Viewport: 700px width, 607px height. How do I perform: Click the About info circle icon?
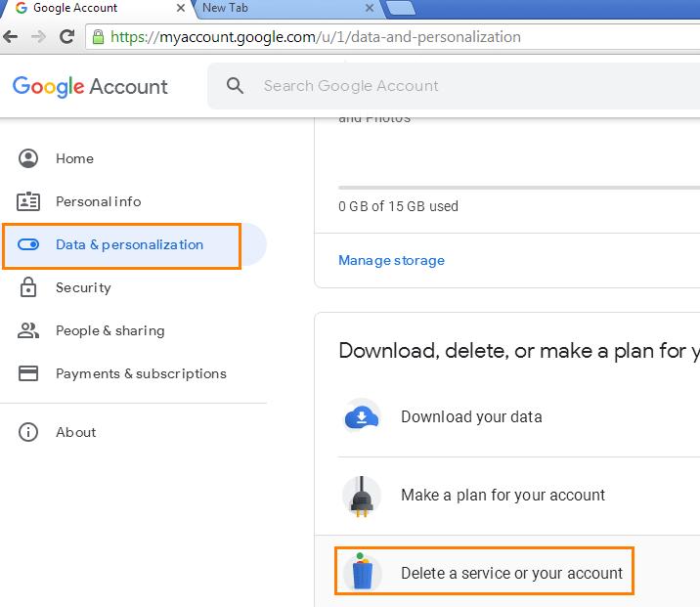click(x=28, y=432)
